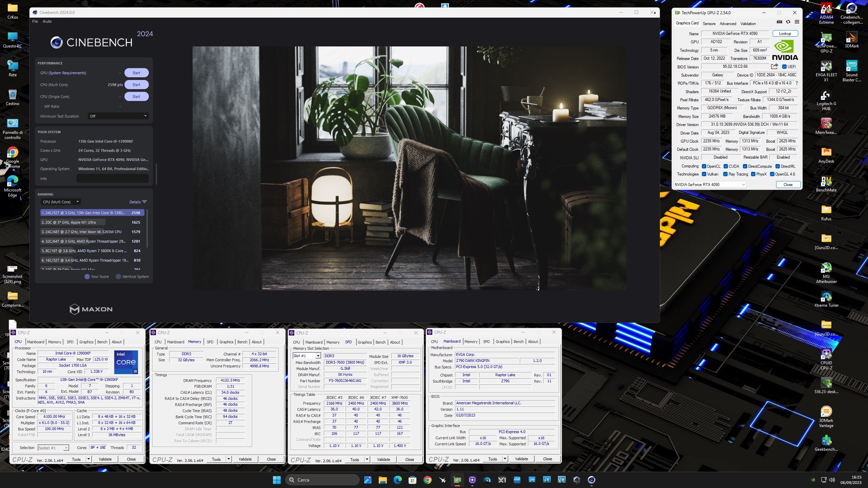
Task: Click the Close button in GPU-Z
Action: pos(788,185)
